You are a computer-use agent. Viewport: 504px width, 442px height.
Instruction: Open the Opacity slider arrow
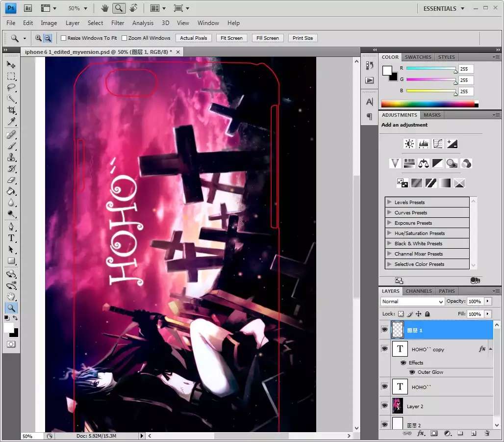(x=488, y=301)
